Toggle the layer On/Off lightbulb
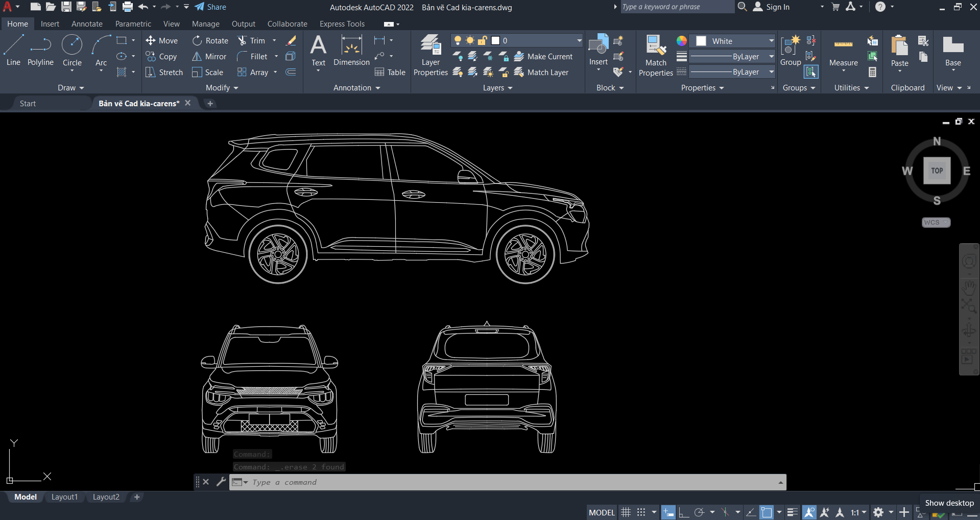 click(x=458, y=40)
